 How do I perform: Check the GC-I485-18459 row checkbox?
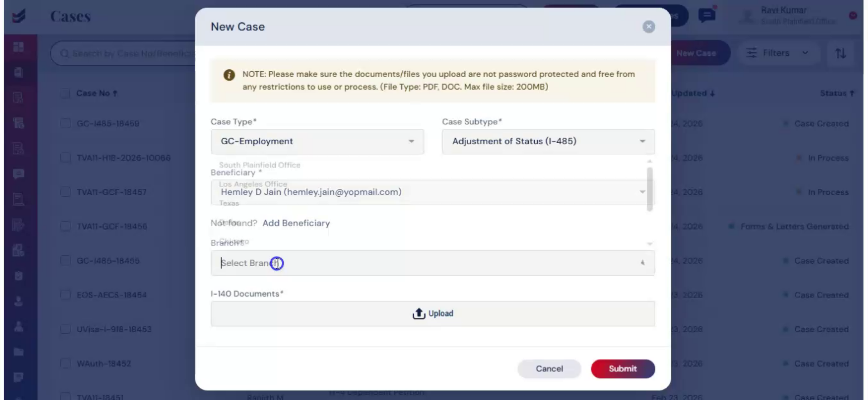(65, 123)
